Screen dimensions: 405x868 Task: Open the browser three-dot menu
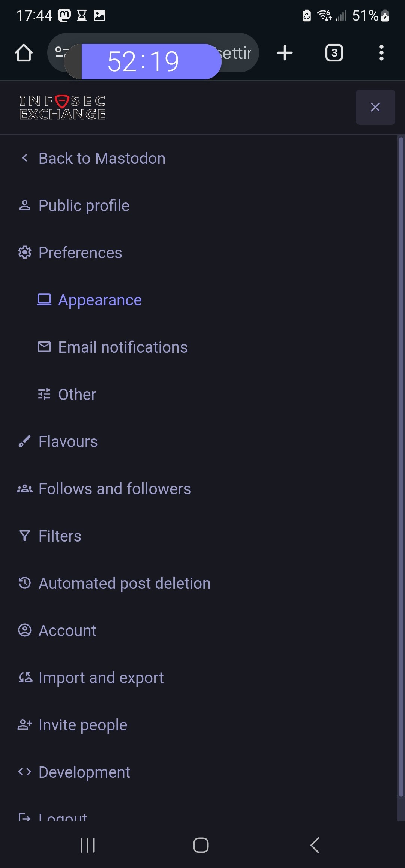tap(381, 53)
